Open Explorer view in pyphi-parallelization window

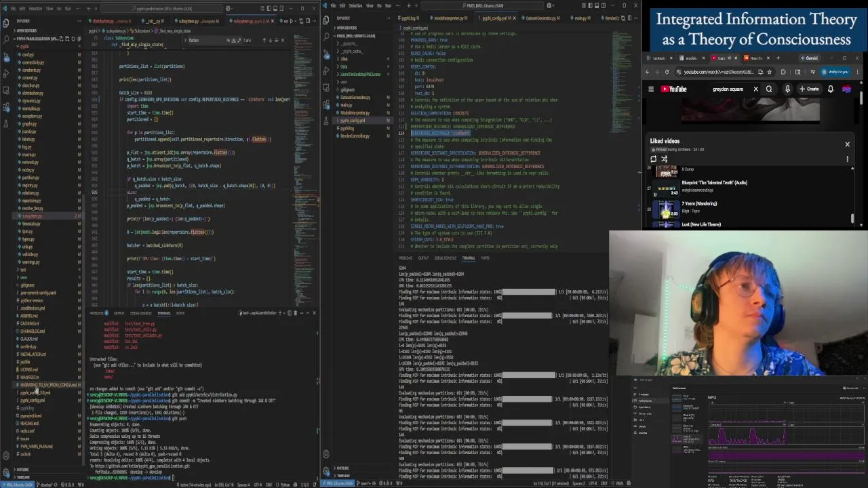pos(5,23)
